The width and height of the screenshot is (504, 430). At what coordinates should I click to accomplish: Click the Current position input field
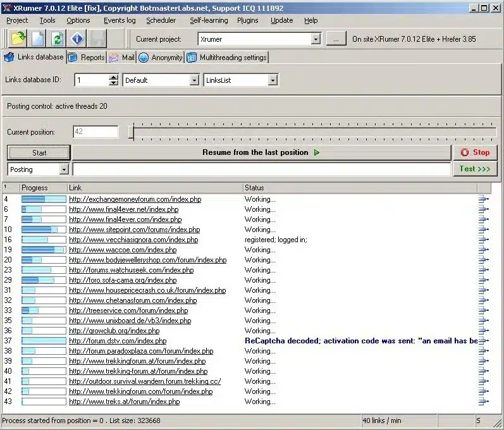pos(95,132)
